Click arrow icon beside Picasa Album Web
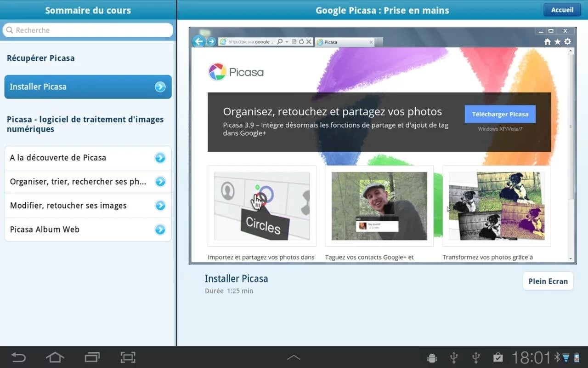The width and height of the screenshot is (588, 368). tap(160, 230)
